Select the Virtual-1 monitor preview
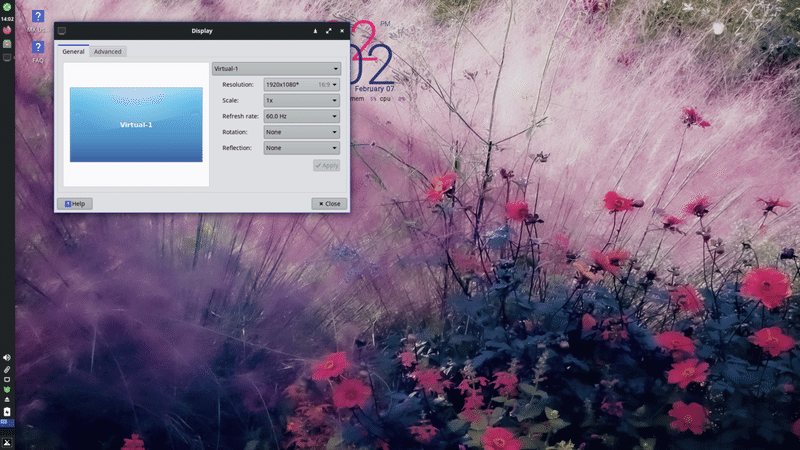 coord(136,124)
